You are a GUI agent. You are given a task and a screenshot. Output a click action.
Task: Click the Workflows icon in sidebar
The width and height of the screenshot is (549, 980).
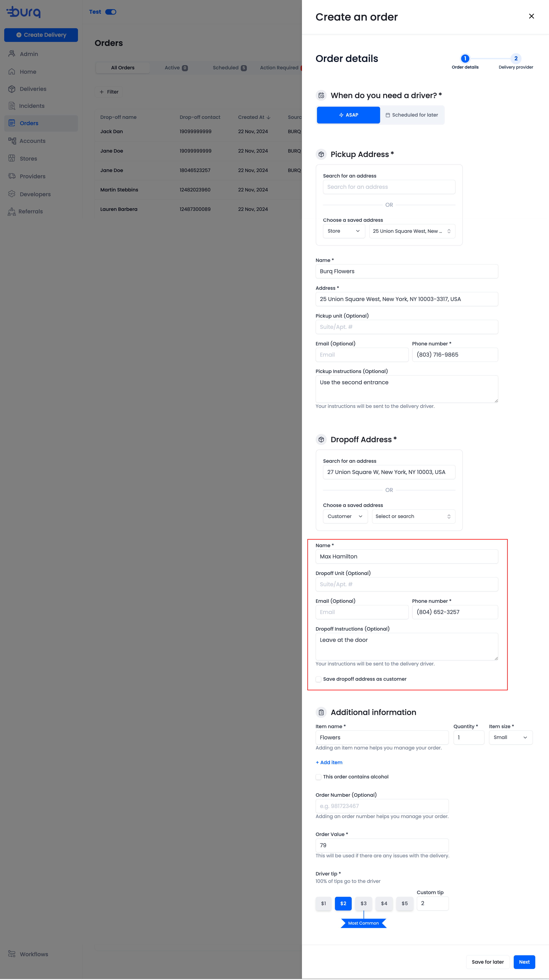tap(12, 954)
